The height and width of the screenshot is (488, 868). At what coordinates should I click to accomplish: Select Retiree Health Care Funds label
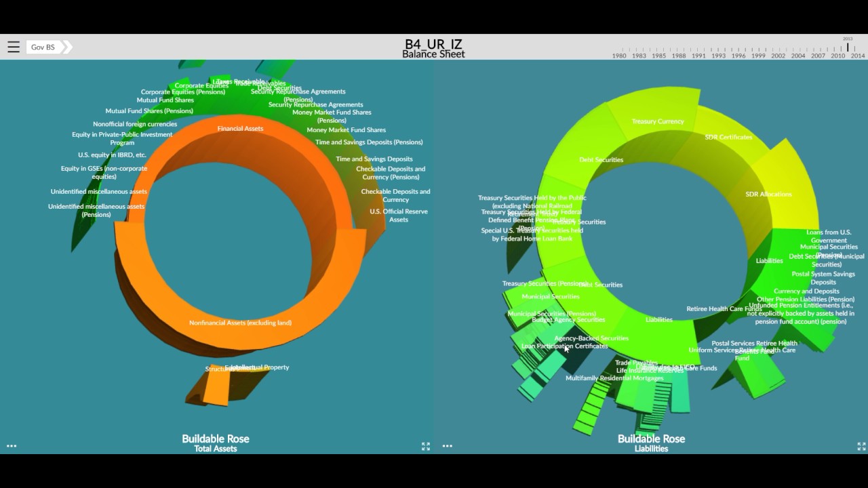(x=724, y=308)
